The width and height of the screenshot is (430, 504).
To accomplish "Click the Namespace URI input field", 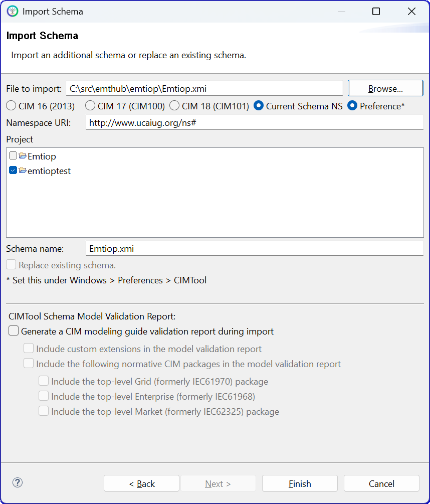I will [254, 122].
